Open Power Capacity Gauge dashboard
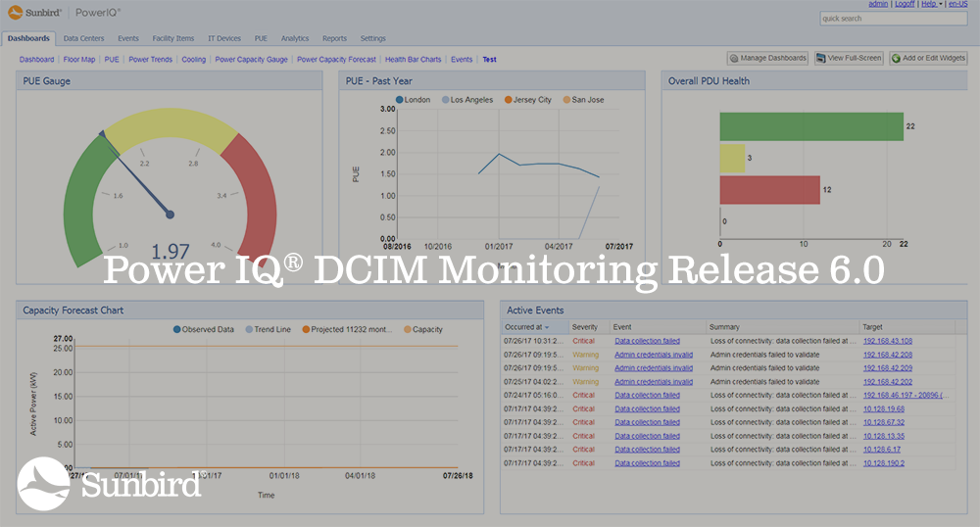Image resolution: width=980 pixels, height=527 pixels. (x=251, y=60)
